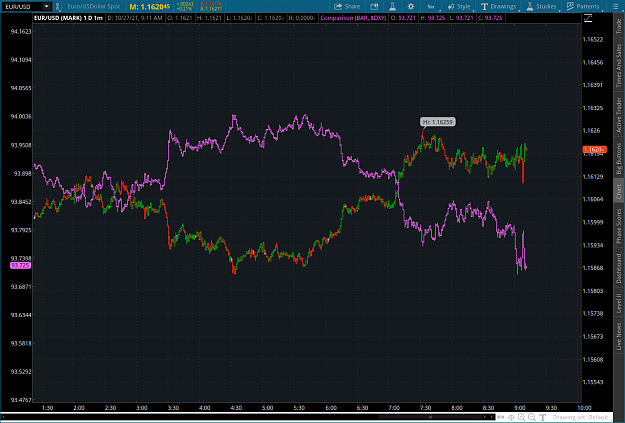The image size is (625, 423).
Task: Click the Hi: 1.16259 price bubble
Action: point(438,122)
